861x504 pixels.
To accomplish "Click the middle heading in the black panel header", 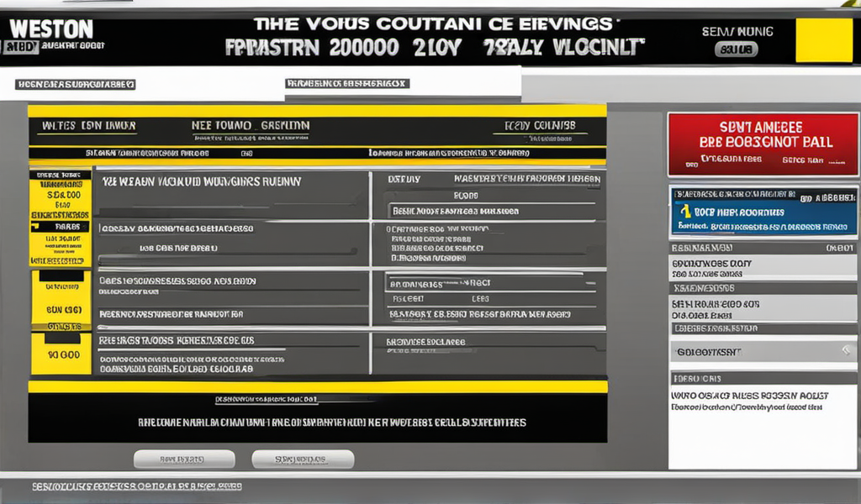I will point(251,126).
